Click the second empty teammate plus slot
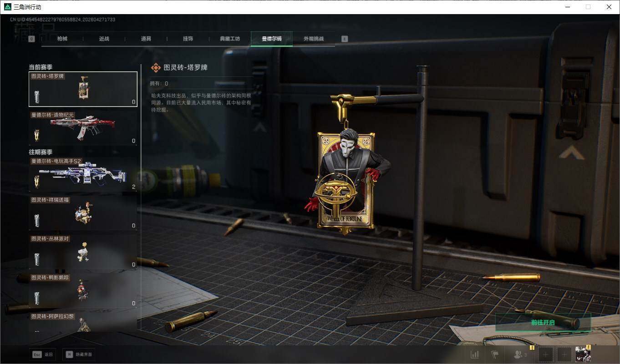Viewport: 620px width, 364px height. coord(564,354)
